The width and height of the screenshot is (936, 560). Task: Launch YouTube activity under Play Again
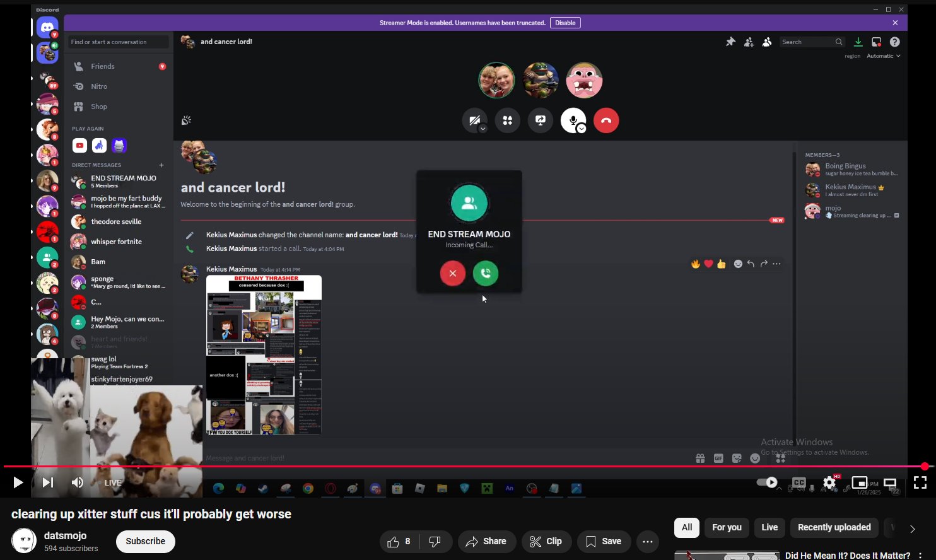[x=79, y=146]
